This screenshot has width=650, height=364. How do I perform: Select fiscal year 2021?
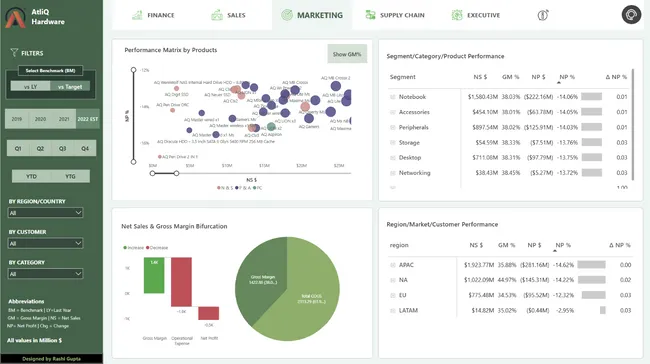pyautogui.click(x=64, y=119)
